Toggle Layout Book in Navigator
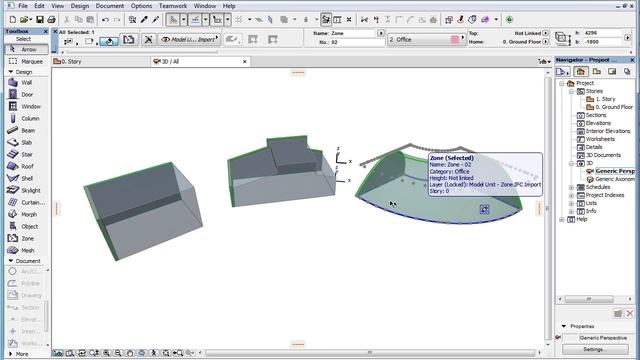The image size is (640, 360). click(612, 72)
